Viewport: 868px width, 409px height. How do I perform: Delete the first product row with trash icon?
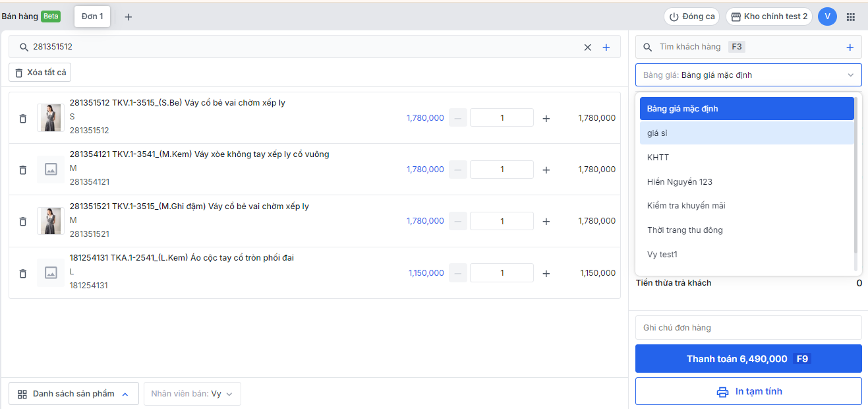[x=22, y=119]
